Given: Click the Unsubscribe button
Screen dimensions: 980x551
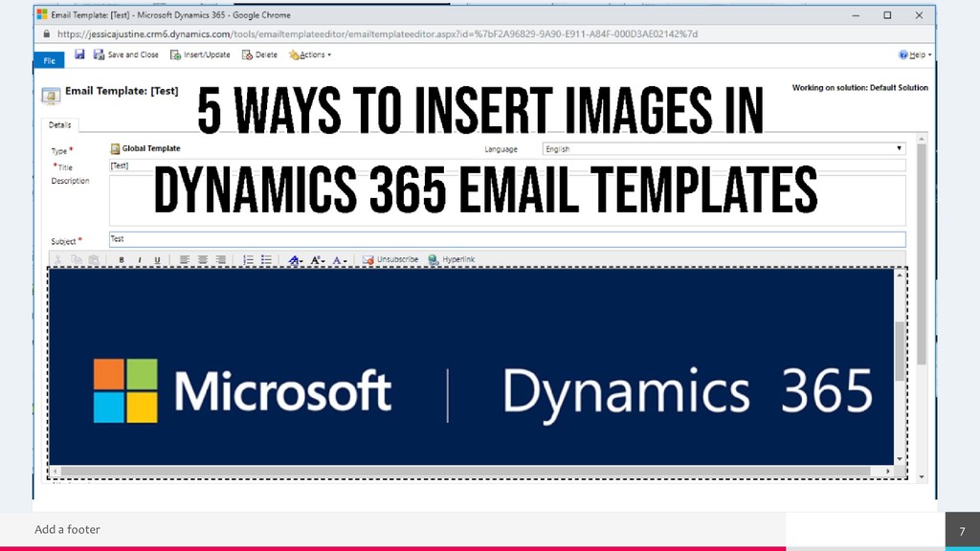Looking at the screenshot, I should [390, 260].
